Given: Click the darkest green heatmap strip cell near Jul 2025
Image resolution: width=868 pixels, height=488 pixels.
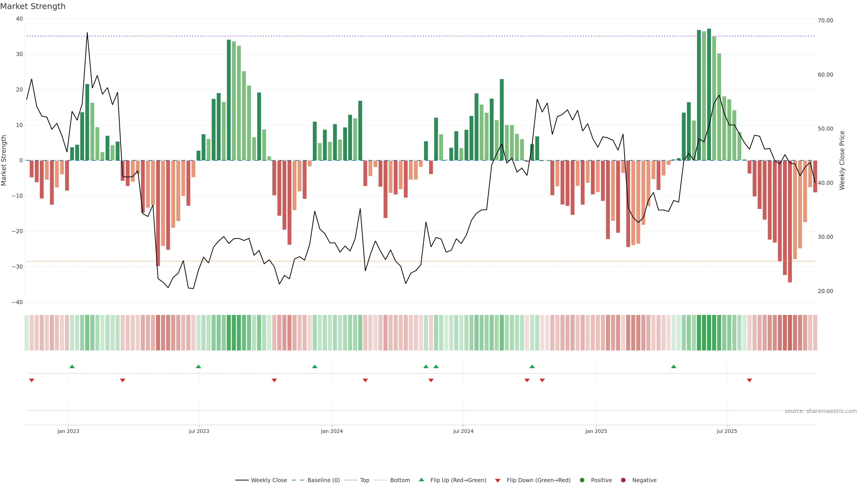Looking at the screenshot, I should tap(709, 333).
